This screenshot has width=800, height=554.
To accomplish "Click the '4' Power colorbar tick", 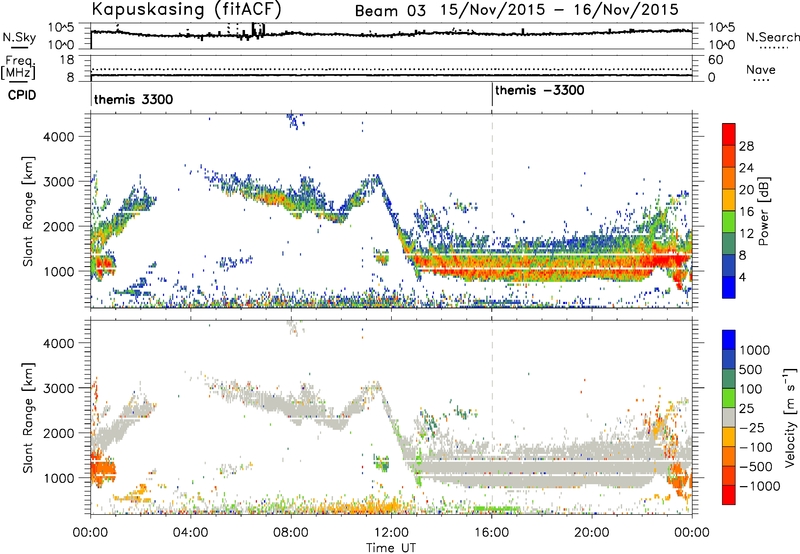I will click(x=742, y=277).
